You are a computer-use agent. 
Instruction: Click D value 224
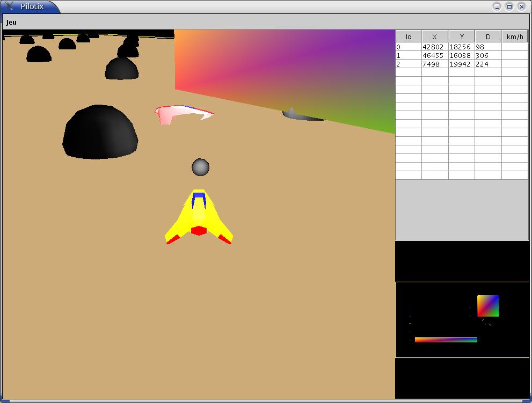[x=482, y=64]
